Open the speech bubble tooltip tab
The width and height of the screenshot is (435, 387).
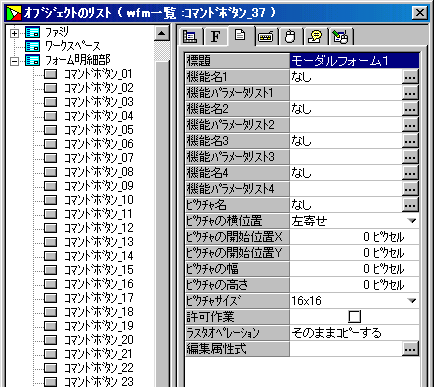tap(315, 37)
